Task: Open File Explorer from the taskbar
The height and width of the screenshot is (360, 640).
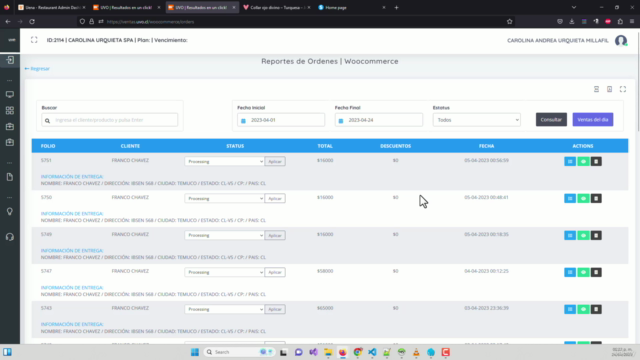Action: click(x=328, y=352)
